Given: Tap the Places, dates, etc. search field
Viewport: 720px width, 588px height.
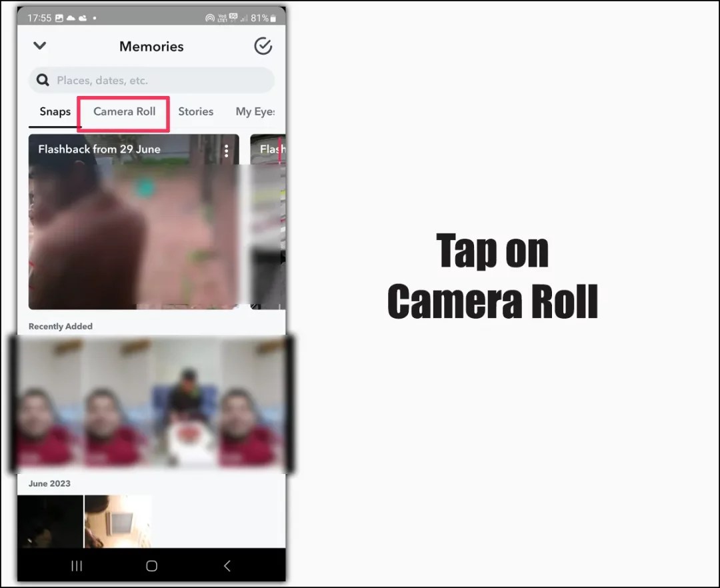Looking at the screenshot, I should pyautogui.click(x=151, y=79).
